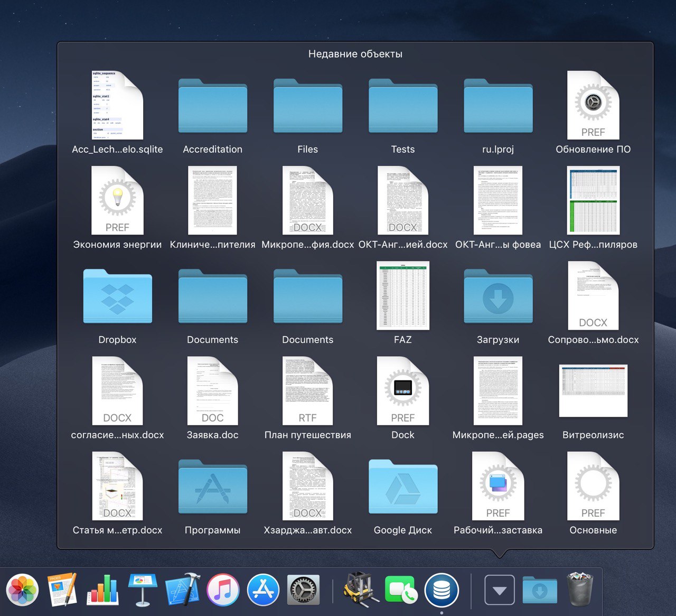Open the Documents folder next to FAZ
Viewport: 676px width, 616px height.
pyautogui.click(x=307, y=296)
